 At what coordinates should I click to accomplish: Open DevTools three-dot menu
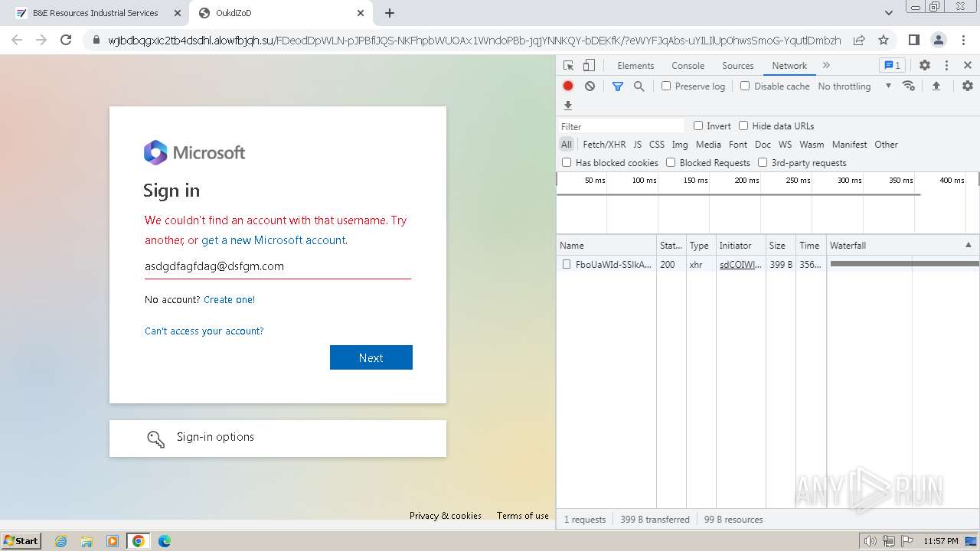[x=946, y=66]
